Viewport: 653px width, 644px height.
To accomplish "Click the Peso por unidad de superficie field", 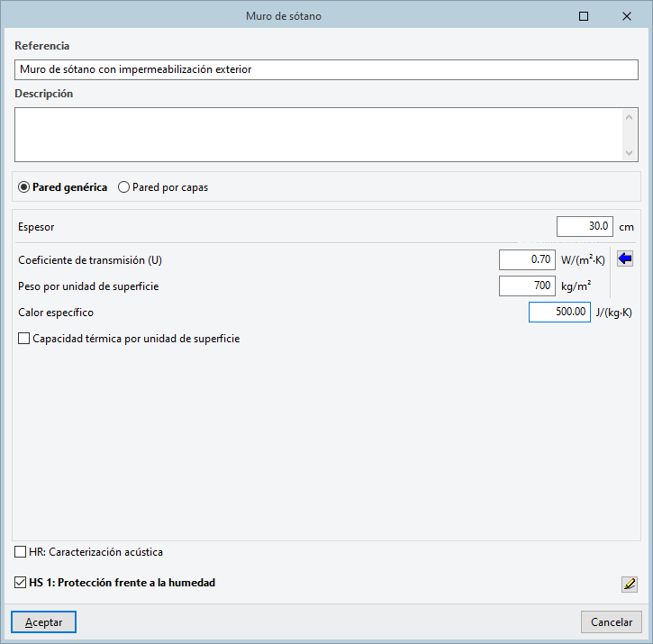I will [x=527, y=286].
